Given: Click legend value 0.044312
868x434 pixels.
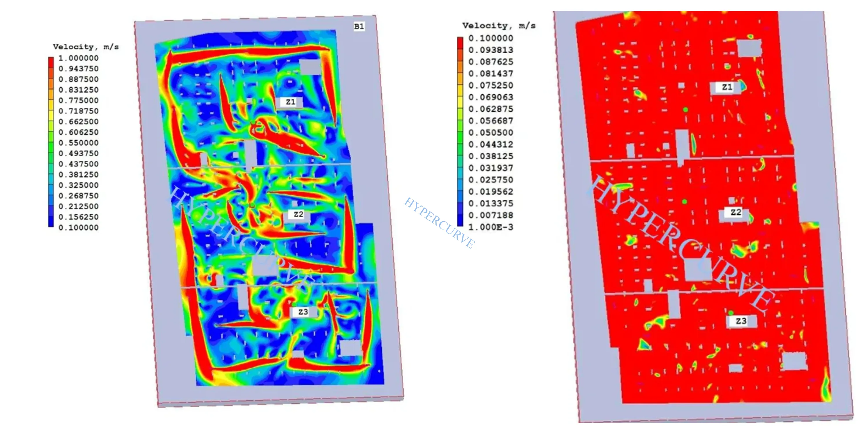Looking at the screenshot, I should point(491,145).
